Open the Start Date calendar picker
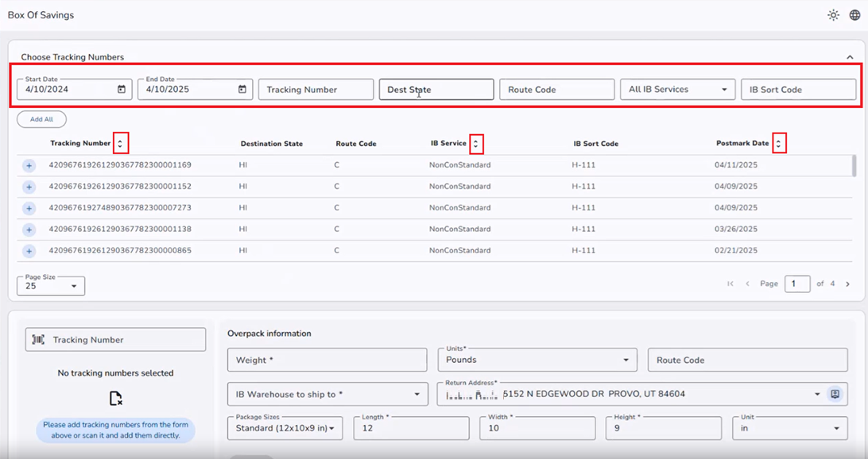The height and width of the screenshot is (459, 868). [x=122, y=90]
